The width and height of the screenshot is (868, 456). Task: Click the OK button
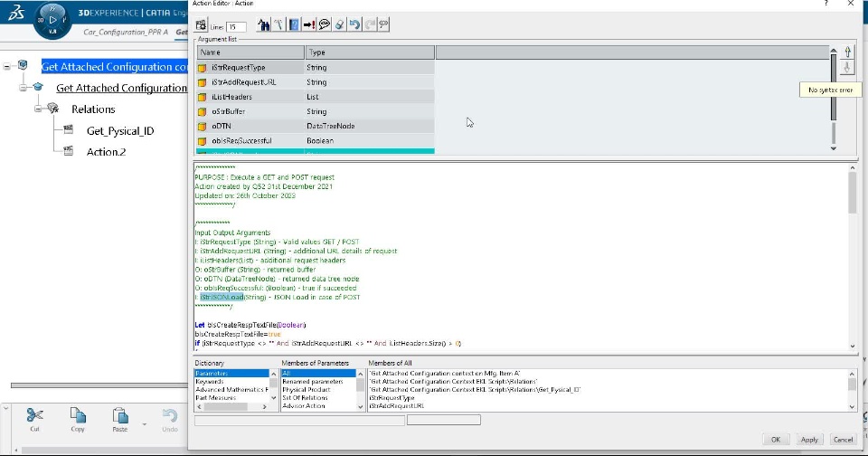tap(776, 440)
